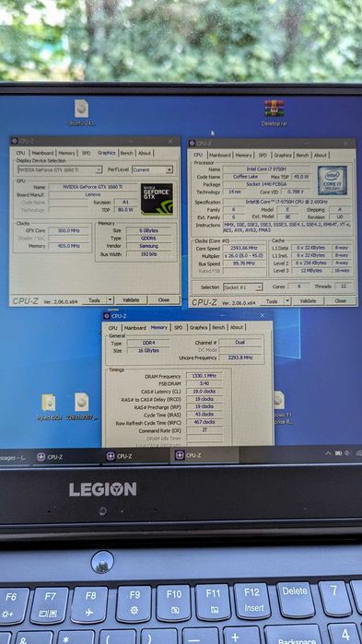
Task: Open SPD tab in Graphics window
Action: (x=87, y=153)
